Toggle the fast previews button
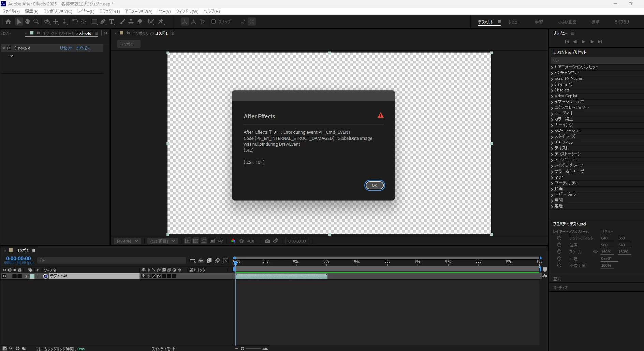Screen dimensions: 644x351 tap(188, 241)
